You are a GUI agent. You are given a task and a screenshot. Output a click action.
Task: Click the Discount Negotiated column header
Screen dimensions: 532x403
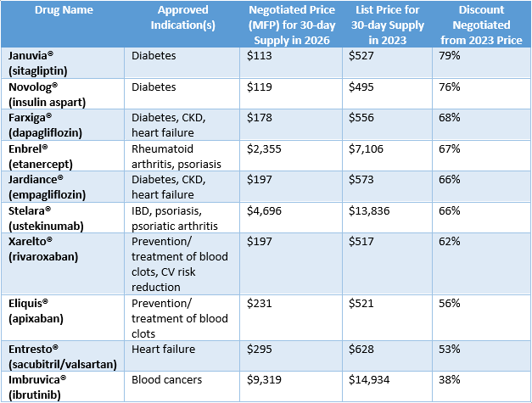point(481,24)
